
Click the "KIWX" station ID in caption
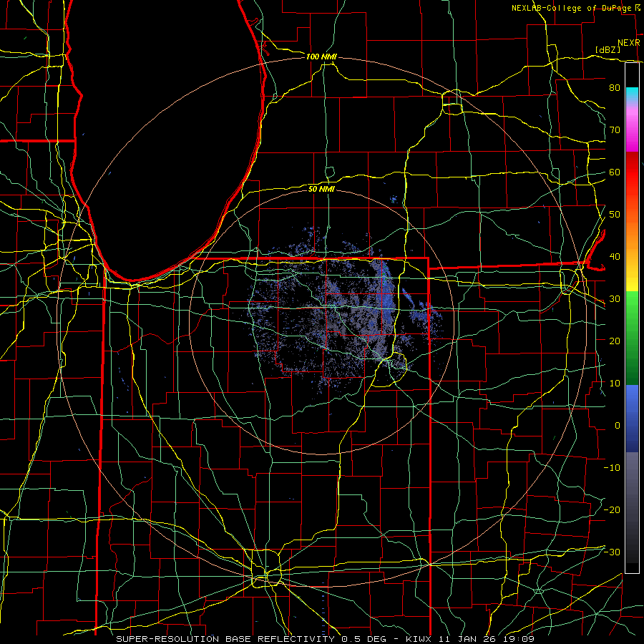click(x=420, y=639)
